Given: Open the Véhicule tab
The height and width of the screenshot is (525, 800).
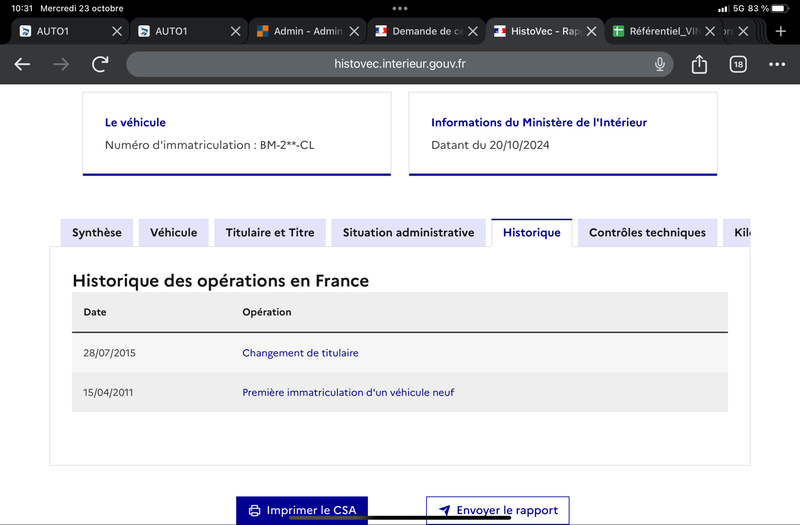Looking at the screenshot, I should [173, 233].
